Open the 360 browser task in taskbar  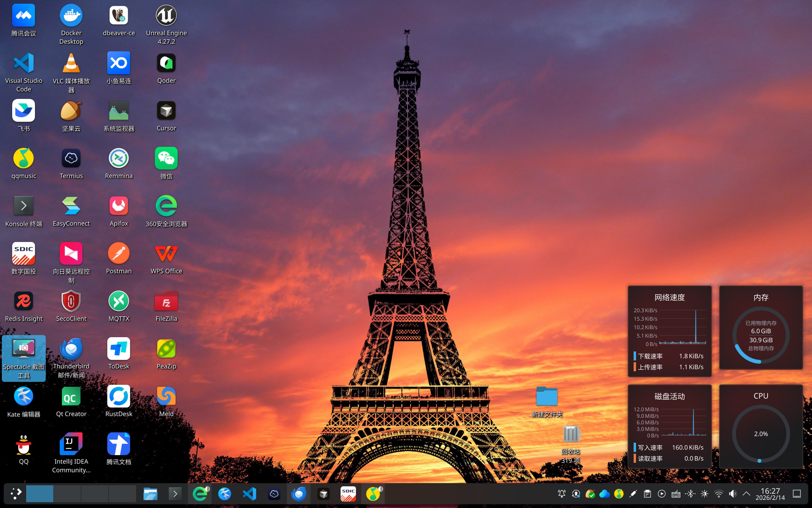point(200,493)
